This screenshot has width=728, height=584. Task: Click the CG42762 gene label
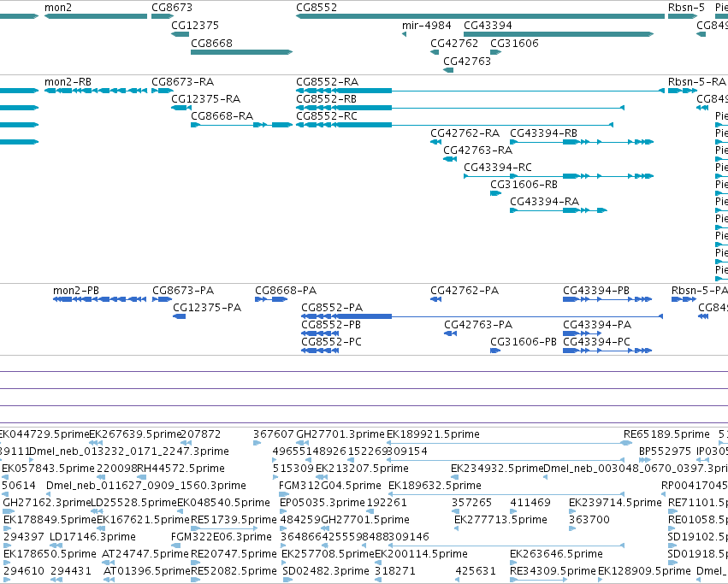click(x=454, y=43)
